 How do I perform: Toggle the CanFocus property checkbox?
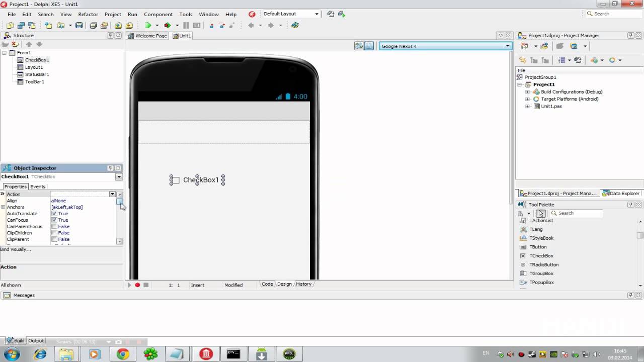[54, 220]
